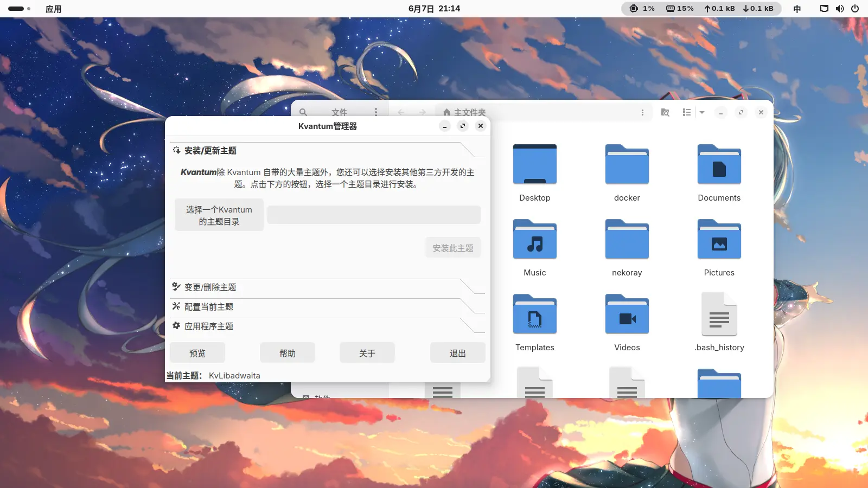Expand the 配置当前主题 section
868x488 pixels.
(327, 307)
